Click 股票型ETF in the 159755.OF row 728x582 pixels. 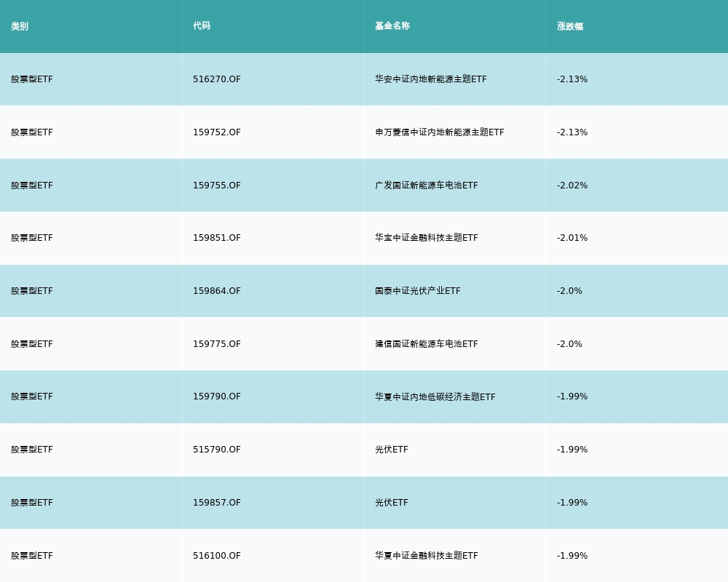[x=32, y=186]
